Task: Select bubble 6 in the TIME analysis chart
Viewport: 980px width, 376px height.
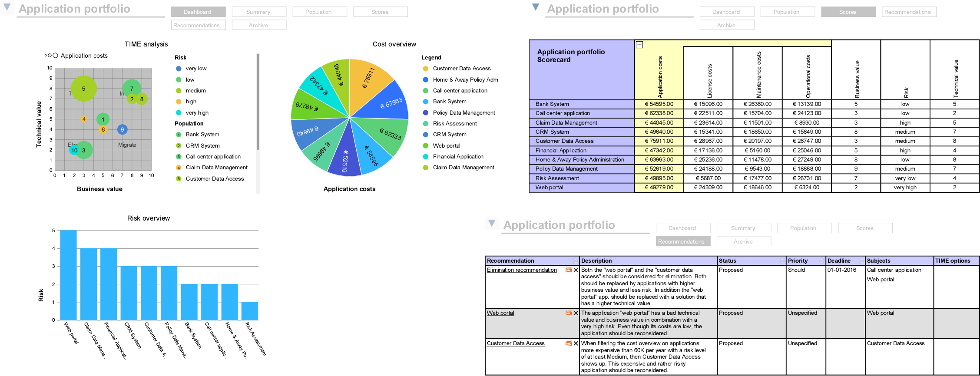Action: coord(103,129)
